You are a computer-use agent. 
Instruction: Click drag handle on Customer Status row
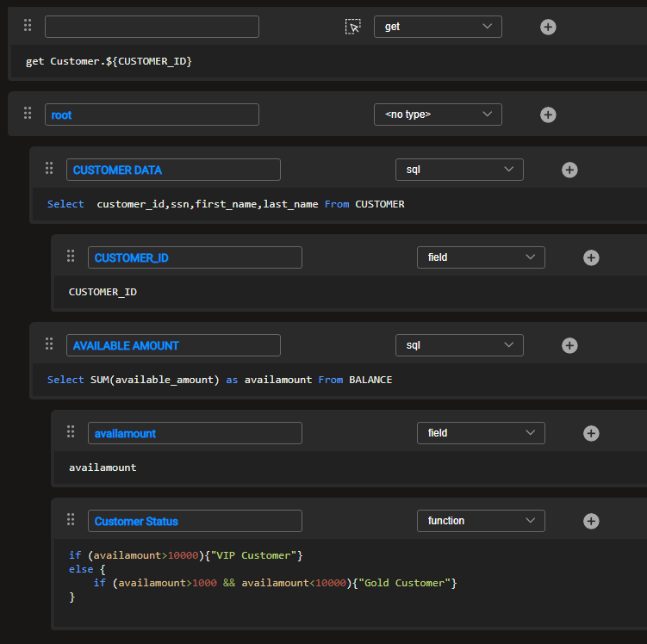(x=71, y=520)
